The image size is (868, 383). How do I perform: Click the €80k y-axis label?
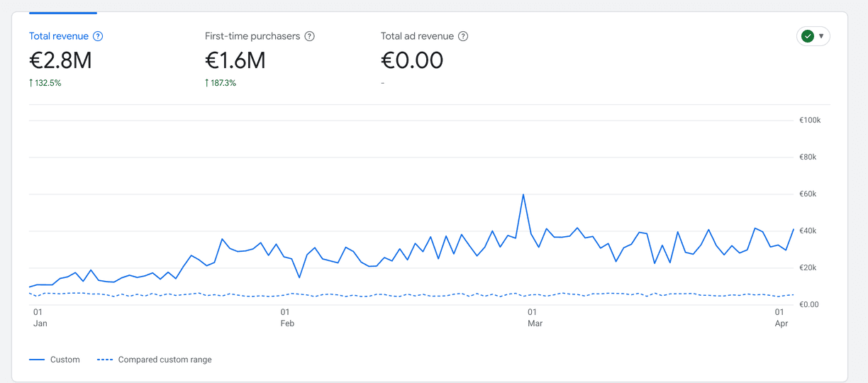click(808, 157)
